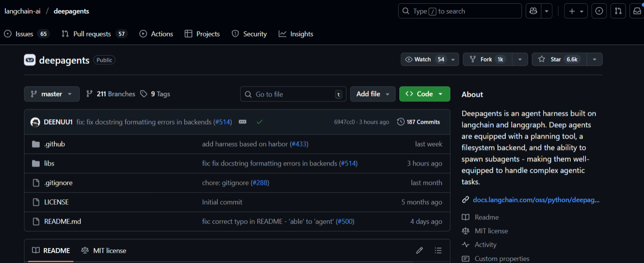
Task: Toggle Watch for this repository
Action: pyautogui.click(x=424, y=59)
